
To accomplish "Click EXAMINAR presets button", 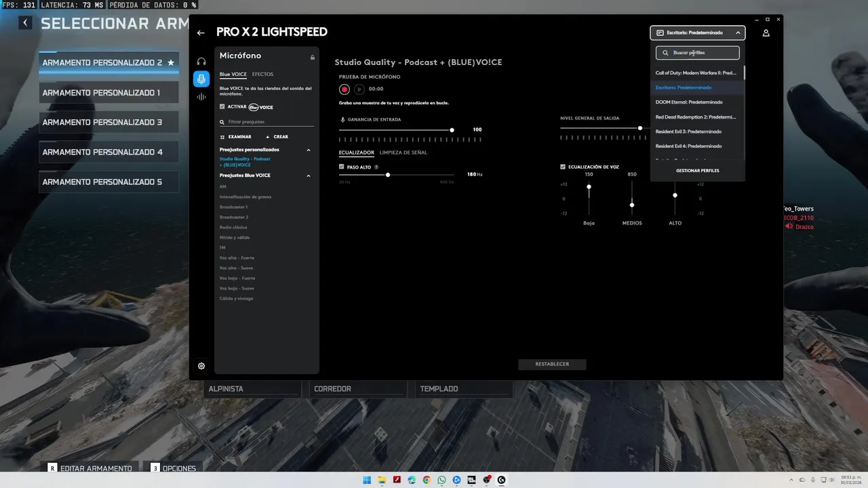I will [x=235, y=137].
